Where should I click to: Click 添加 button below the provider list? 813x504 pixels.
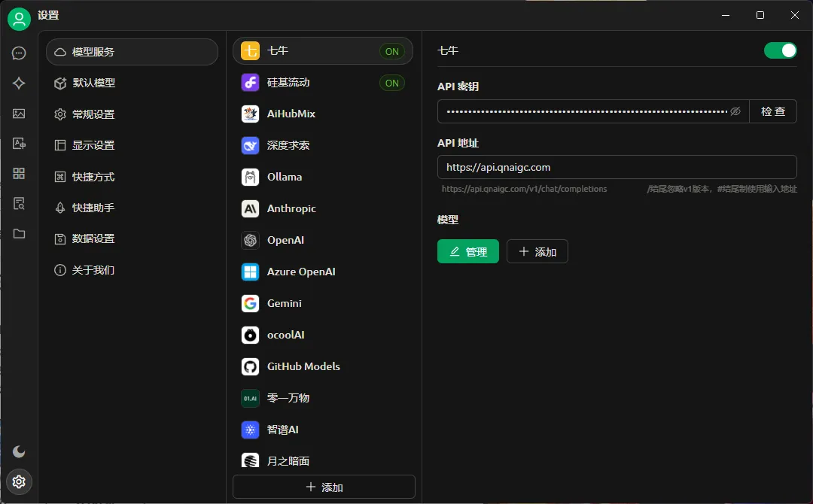tap(324, 487)
